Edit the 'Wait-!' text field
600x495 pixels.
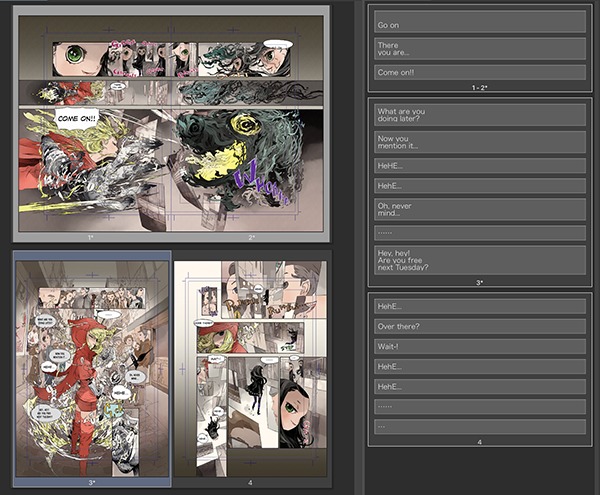[480, 346]
